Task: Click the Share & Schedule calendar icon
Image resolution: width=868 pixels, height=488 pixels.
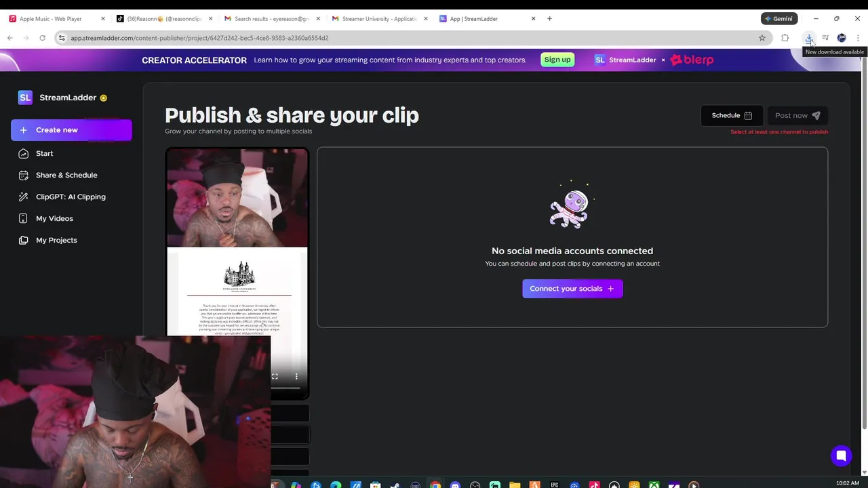Action: point(24,175)
